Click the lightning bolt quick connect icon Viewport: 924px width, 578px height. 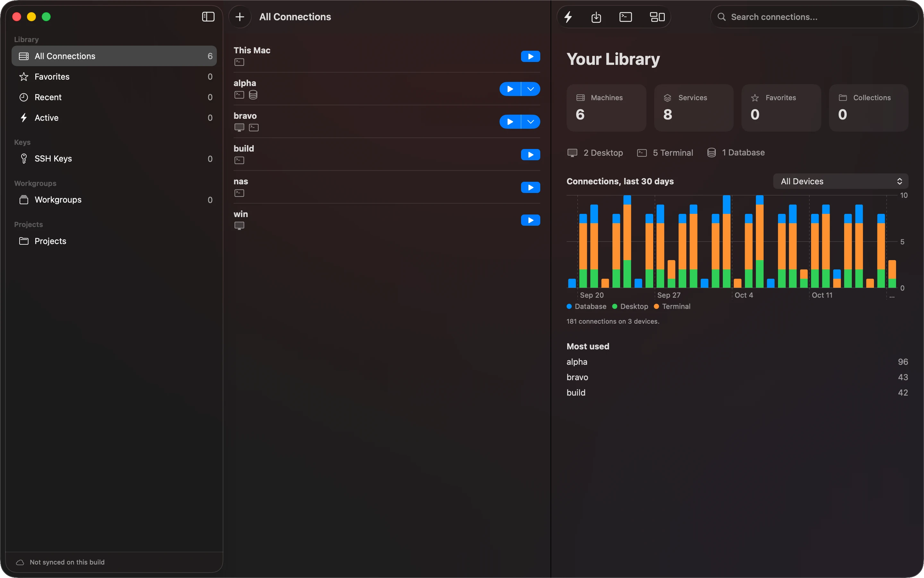[x=568, y=17]
